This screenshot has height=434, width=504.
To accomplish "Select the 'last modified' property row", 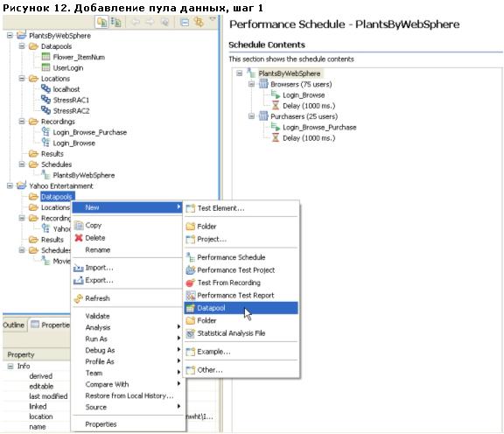I will [x=48, y=396].
